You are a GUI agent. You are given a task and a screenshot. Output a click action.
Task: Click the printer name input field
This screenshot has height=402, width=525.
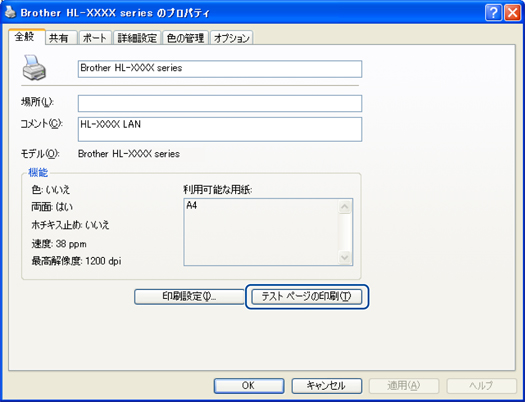click(x=220, y=69)
